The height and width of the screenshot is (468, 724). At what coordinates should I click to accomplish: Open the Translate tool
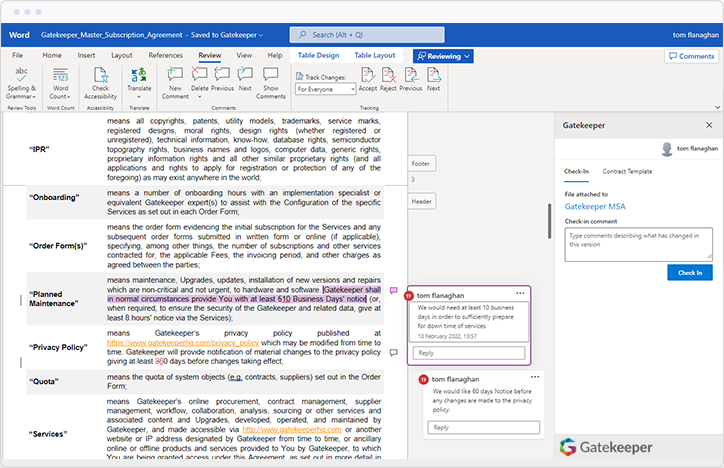(x=139, y=80)
